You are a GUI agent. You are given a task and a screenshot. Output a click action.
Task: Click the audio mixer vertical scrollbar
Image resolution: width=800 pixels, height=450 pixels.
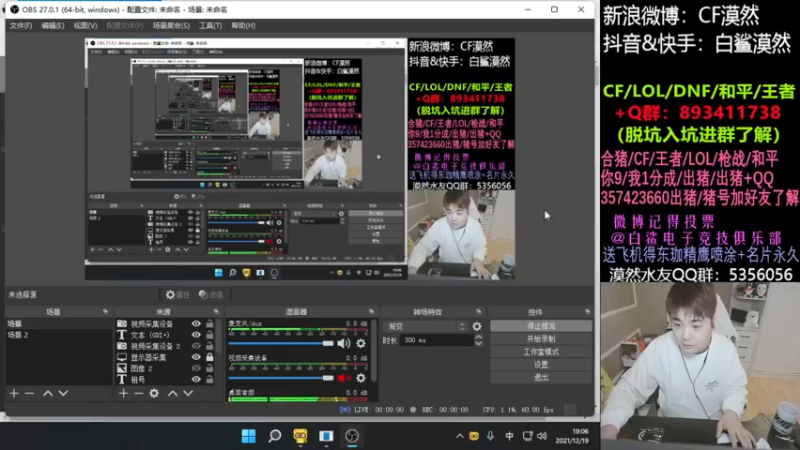(374, 352)
